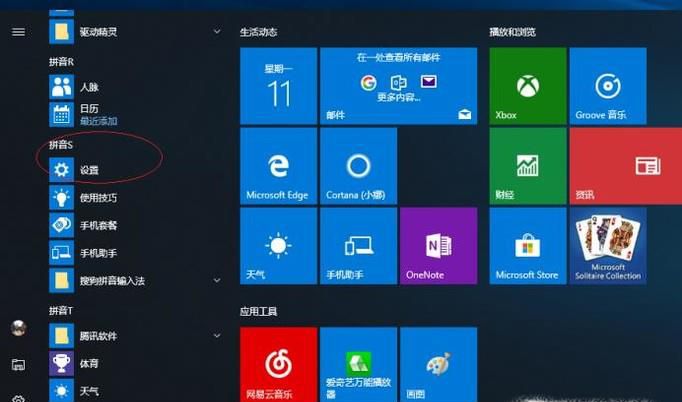Screen dimensions: 682x402
Task: Open the 使用技巧 tips app entry
Action: click(x=98, y=198)
